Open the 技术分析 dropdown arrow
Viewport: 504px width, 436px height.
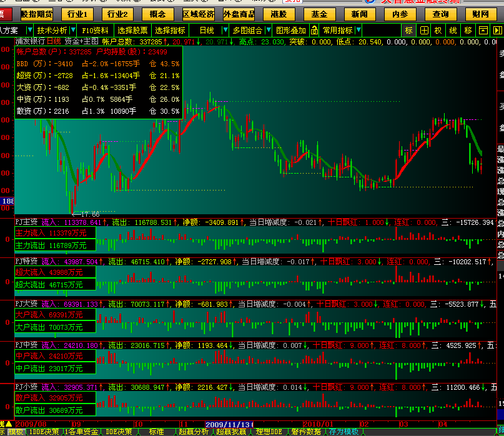[x=73, y=30]
